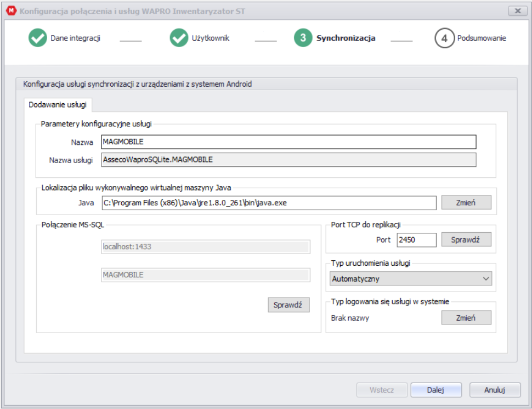532x409 pixels.
Task: Select the Dodawanie usługi tab
Action: coord(58,105)
